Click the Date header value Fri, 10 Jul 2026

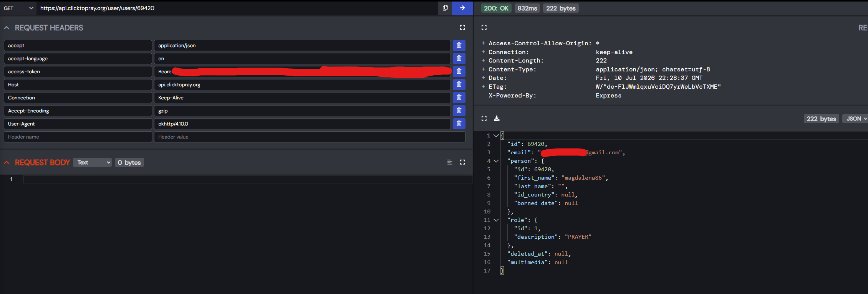pos(649,78)
